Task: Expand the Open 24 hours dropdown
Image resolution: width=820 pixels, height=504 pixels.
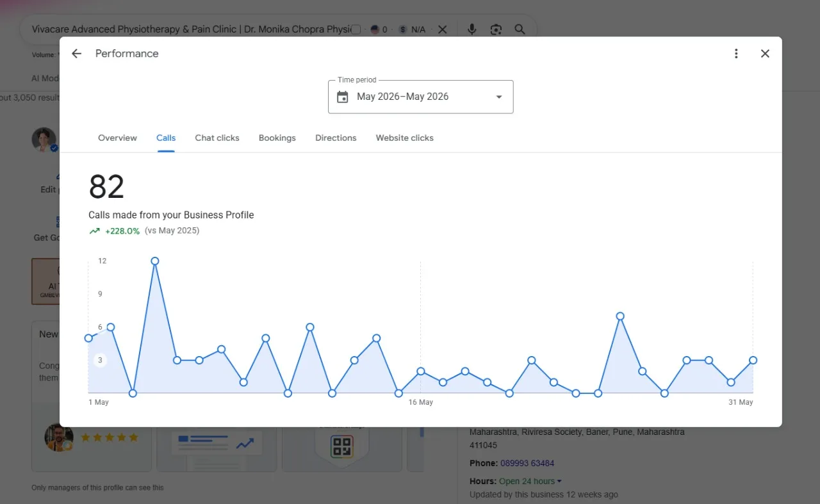Action: click(559, 482)
